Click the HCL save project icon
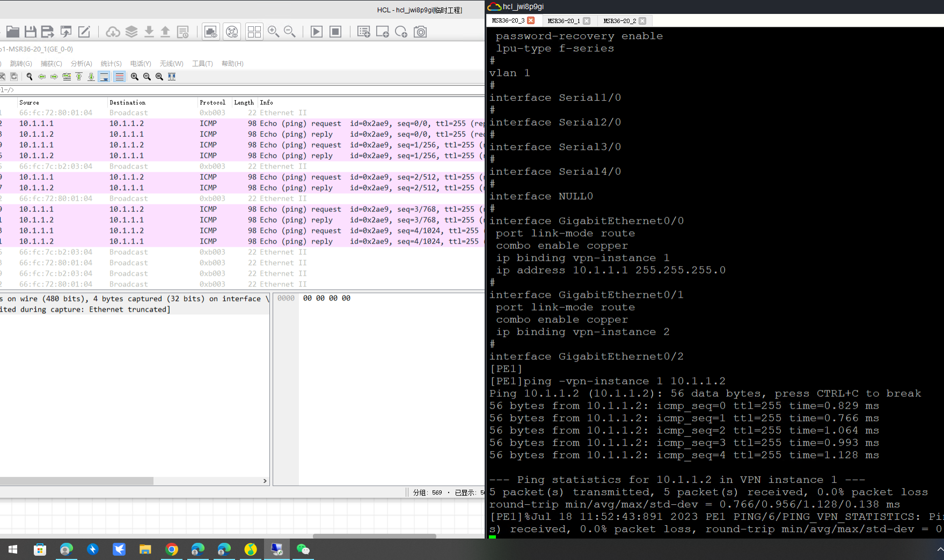 [30, 32]
